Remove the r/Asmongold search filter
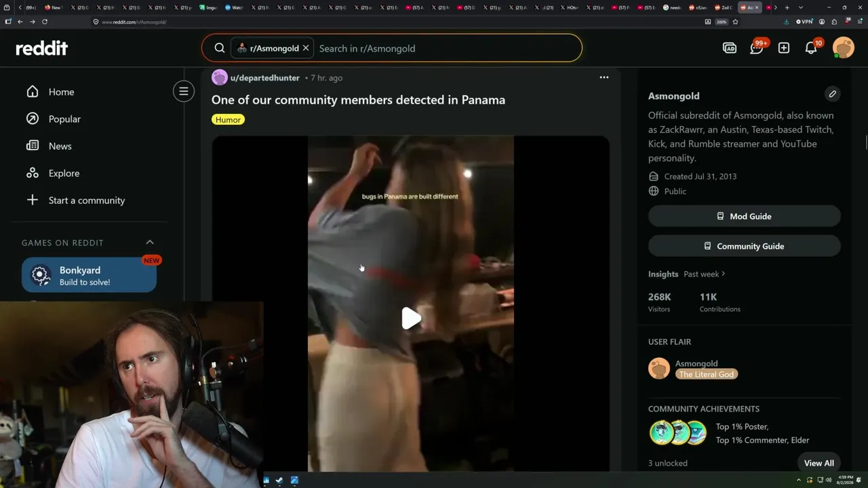This screenshot has width=868, height=488. click(x=306, y=48)
